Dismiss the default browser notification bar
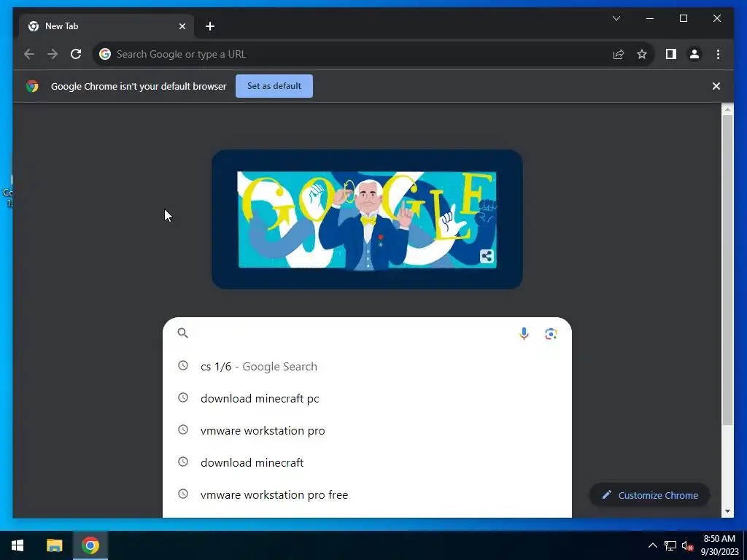 [x=716, y=86]
